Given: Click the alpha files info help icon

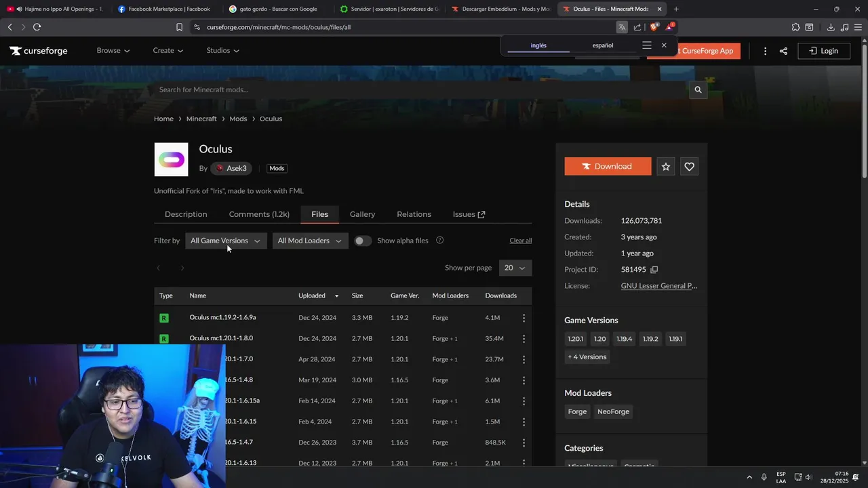Looking at the screenshot, I should click(x=439, y=241).
